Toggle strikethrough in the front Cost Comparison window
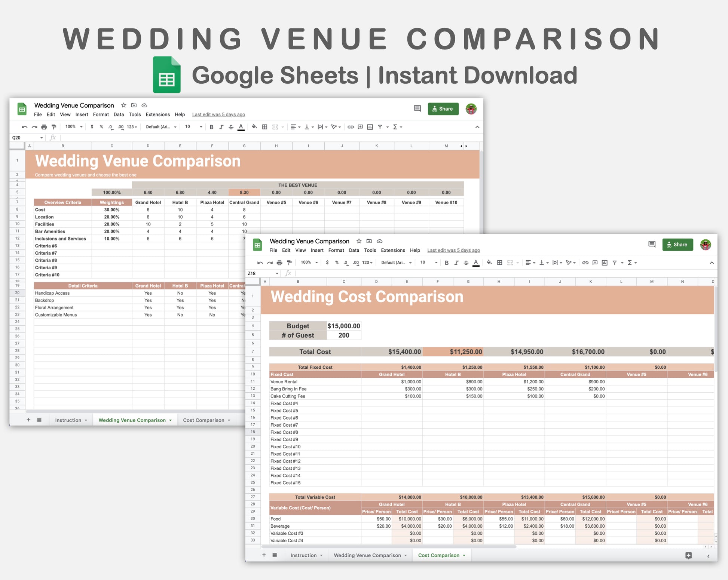Screen dimensions: 728x580 466,263
